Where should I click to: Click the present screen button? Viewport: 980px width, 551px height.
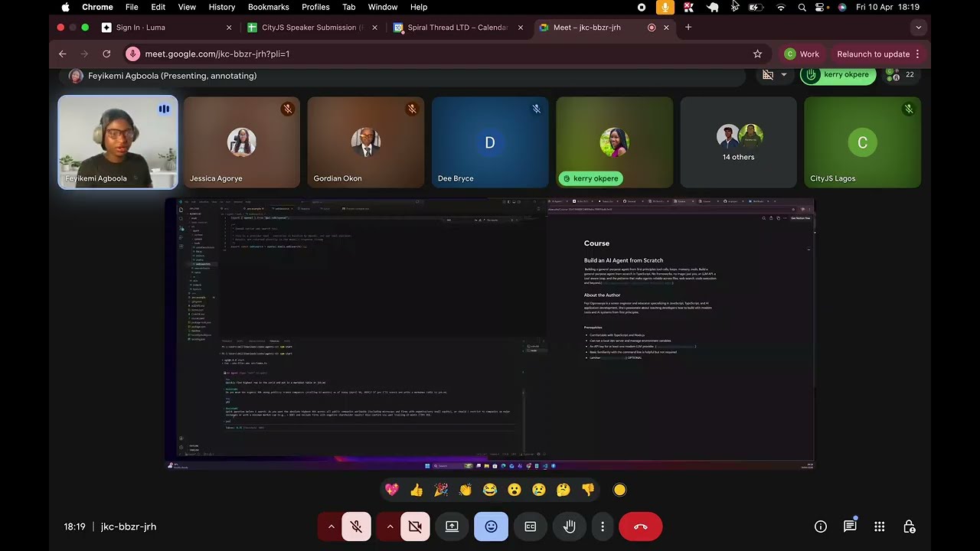tap(452, 527)
